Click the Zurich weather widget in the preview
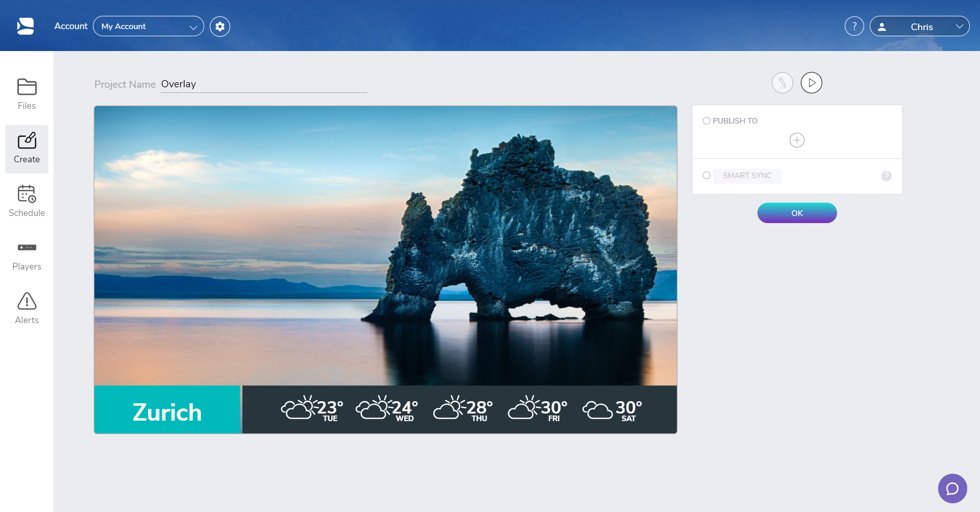 coord(167,409)
